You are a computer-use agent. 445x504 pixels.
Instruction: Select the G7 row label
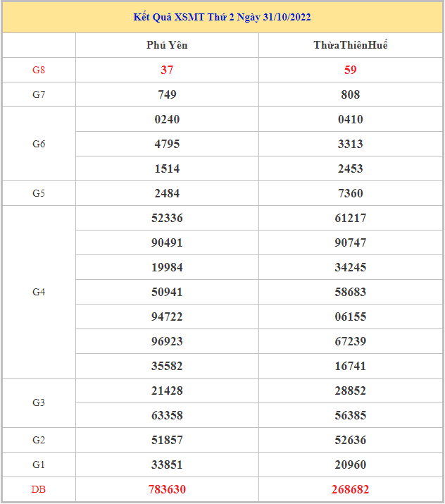coord(39,94)
